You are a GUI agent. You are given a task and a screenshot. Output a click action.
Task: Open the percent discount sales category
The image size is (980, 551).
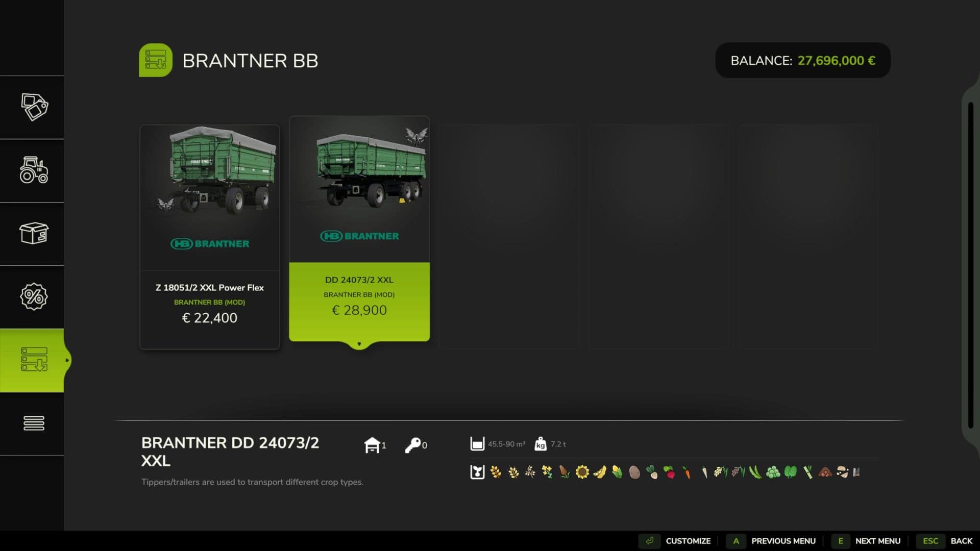point(34,296)
